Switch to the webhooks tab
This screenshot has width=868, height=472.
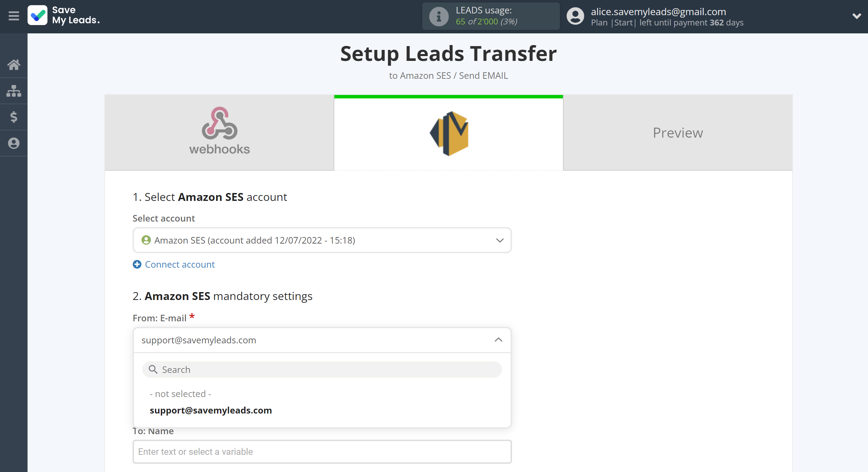219,132
